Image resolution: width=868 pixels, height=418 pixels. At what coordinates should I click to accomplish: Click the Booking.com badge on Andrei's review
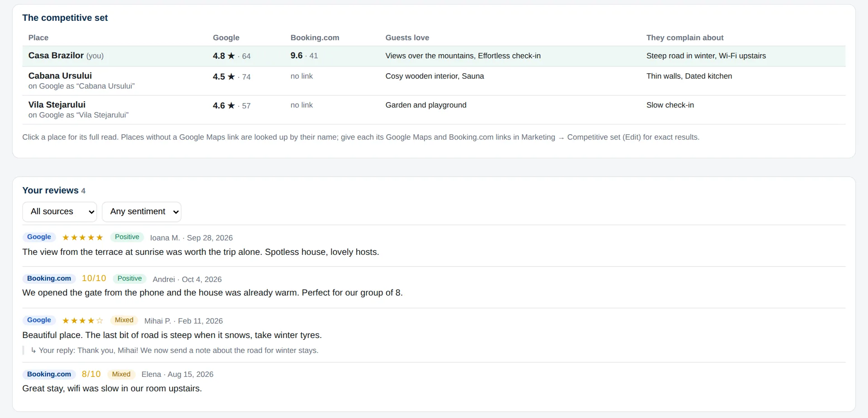click(49, 279)
